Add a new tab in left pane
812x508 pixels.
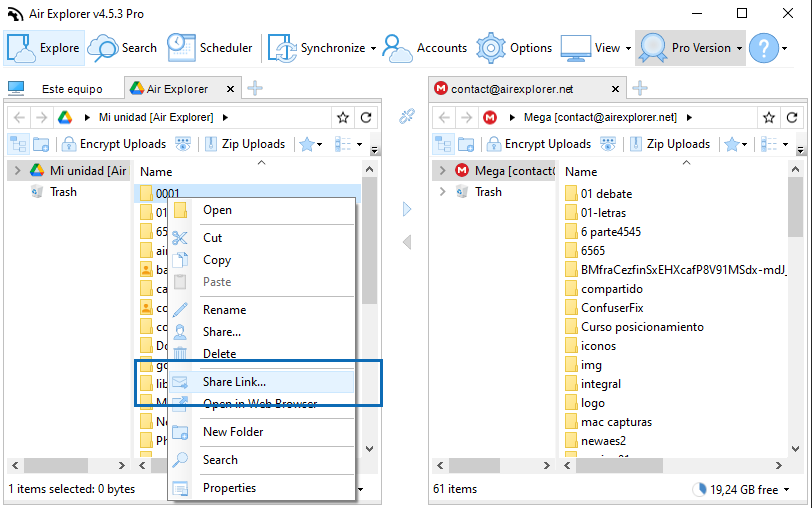coord(254,88)
